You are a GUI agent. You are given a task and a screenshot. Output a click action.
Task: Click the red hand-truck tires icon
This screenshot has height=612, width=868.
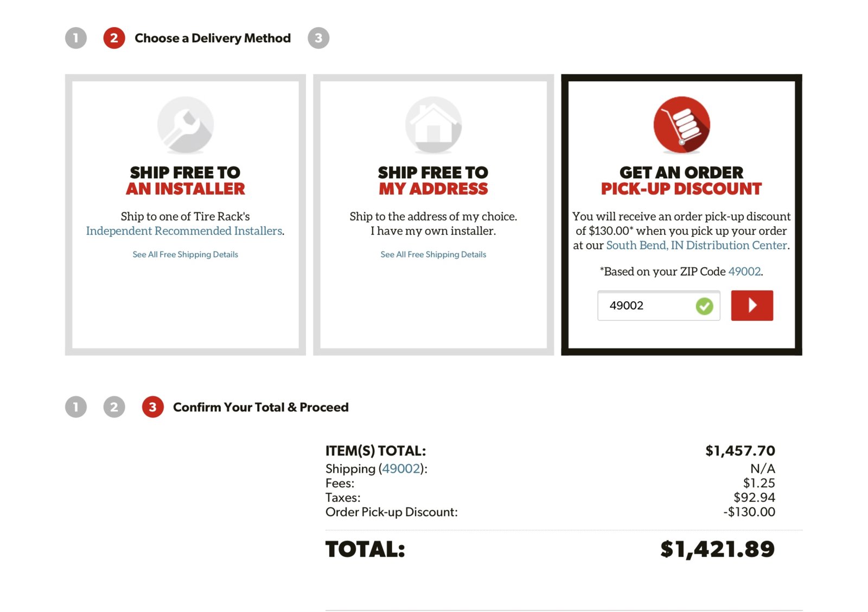coord(681,125)
